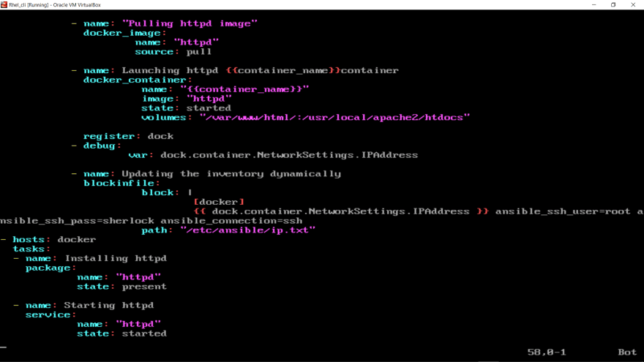The image size is (644, 362).
Task: Click 'ansible_connection=ssh' text
Action: click(x=231, y=221)
